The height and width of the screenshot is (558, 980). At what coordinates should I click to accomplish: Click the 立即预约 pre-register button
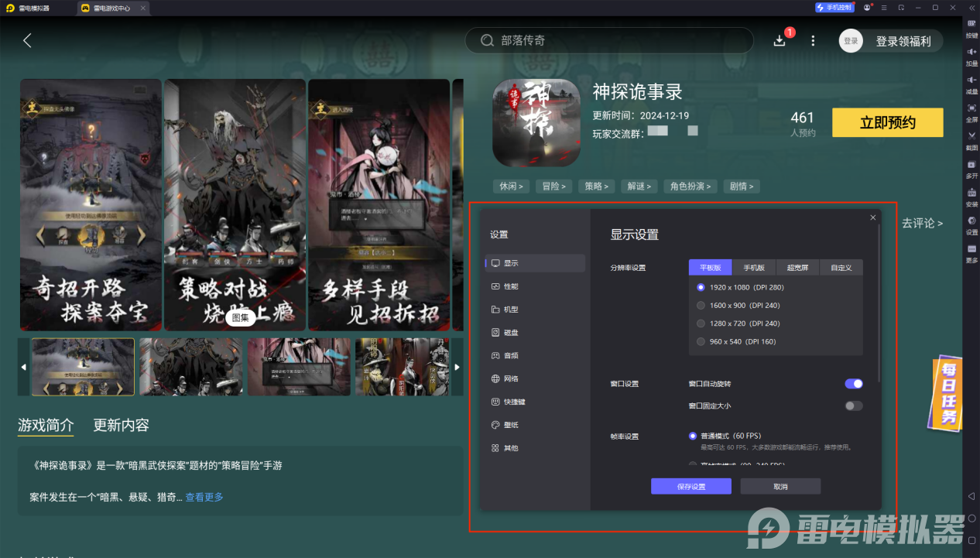coord(887,122)
